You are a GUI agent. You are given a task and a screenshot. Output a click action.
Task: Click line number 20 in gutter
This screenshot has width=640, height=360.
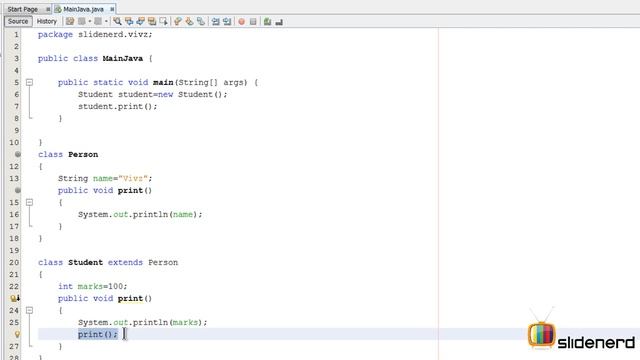(x=14, y=262)
